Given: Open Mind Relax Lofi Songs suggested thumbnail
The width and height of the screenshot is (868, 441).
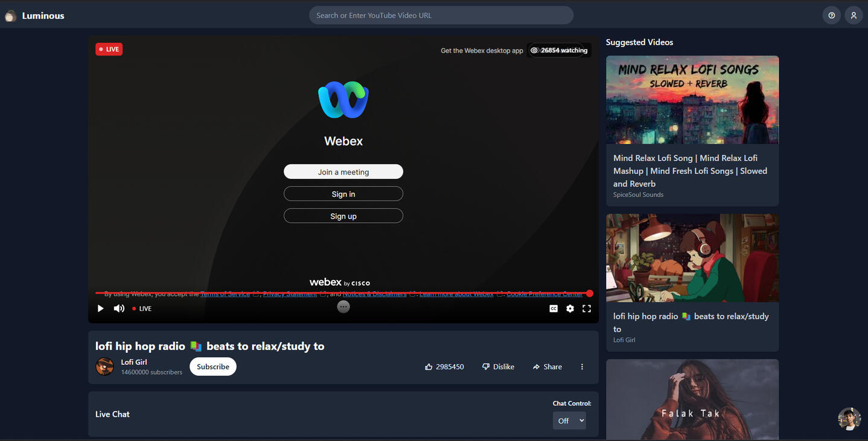Looking at the screenshot, I should (x=692, y=100).
